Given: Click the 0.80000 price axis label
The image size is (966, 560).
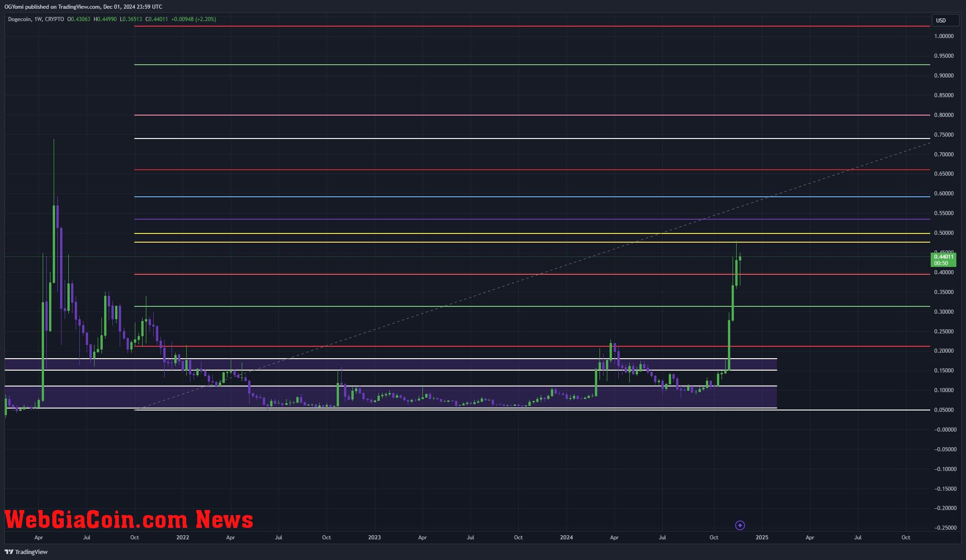Looking at the screenshot, I should pyautogui.click(x=944, y=115).
